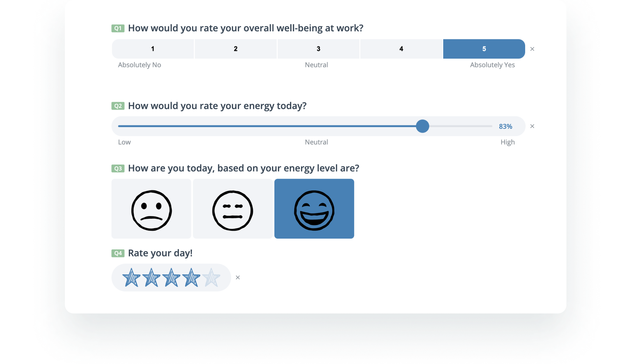
Task: Clear the star rating answer
Action: [x=238, y=277]
